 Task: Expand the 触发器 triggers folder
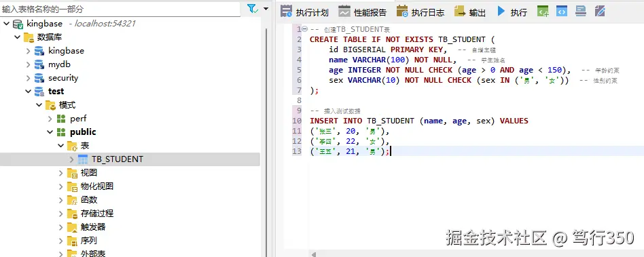coord(60,227)
